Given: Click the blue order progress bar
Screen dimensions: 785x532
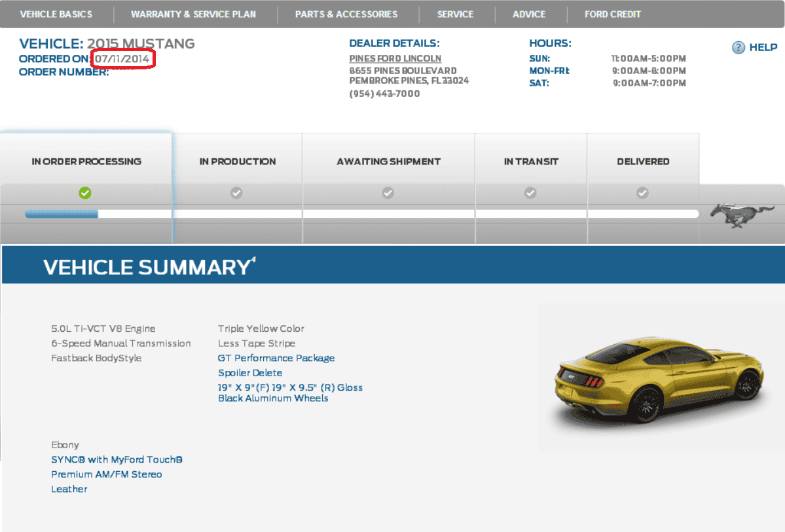Looking at the screenshot, I should [61, 214].
